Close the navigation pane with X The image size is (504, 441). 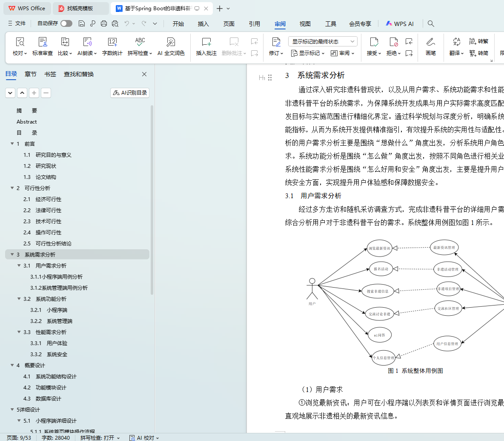[144, 74]
